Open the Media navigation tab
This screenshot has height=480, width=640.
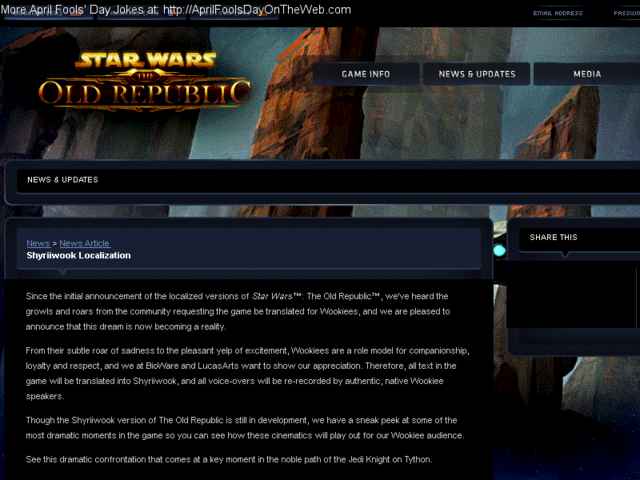587,74
